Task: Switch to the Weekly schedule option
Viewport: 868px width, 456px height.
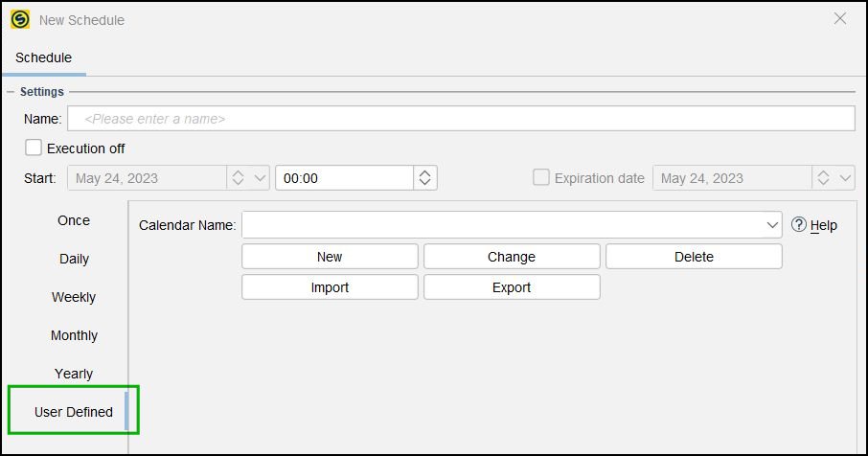Action: point(74,297)
